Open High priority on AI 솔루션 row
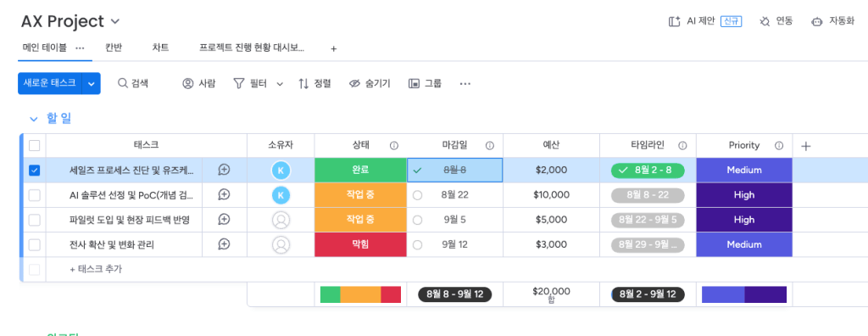 (744, 194)
